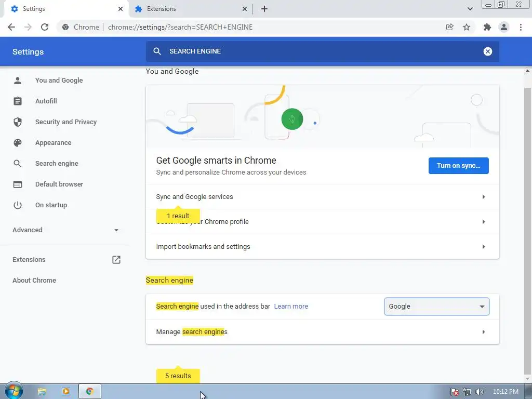Click the magnifier icon in the settings search bar
Image resolution: width=532 pixels, height=399 pixels.
[x=157, y=51]
